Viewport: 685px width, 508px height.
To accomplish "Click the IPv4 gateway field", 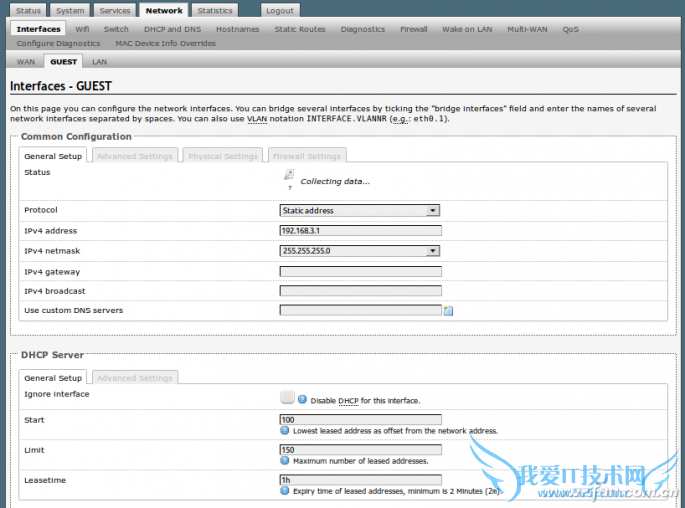I will (x=360, y=272).
